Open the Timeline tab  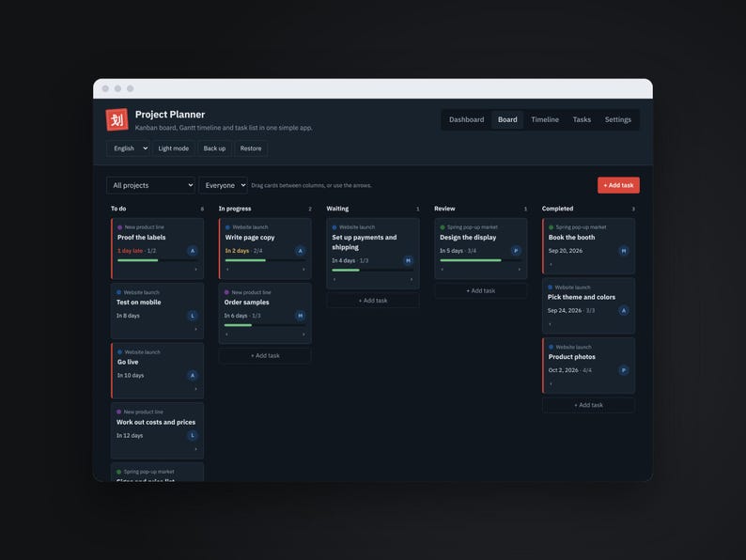click(545, 119)
